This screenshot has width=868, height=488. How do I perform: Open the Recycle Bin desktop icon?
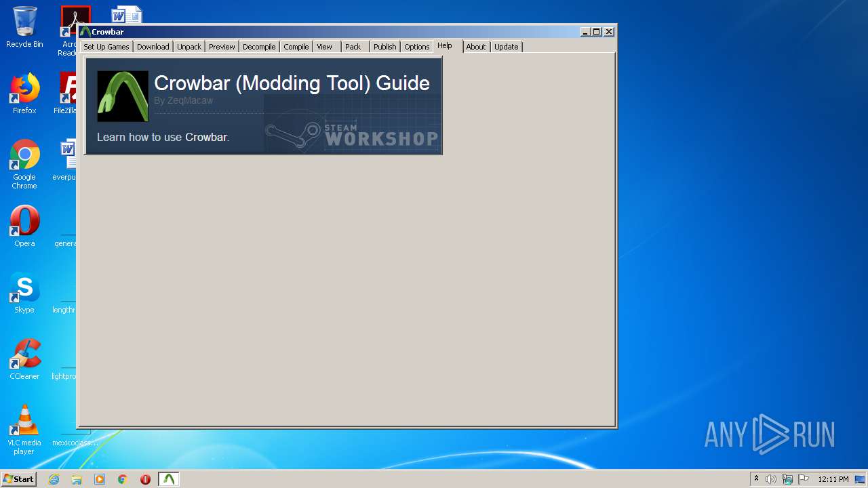tap(24, 28)
